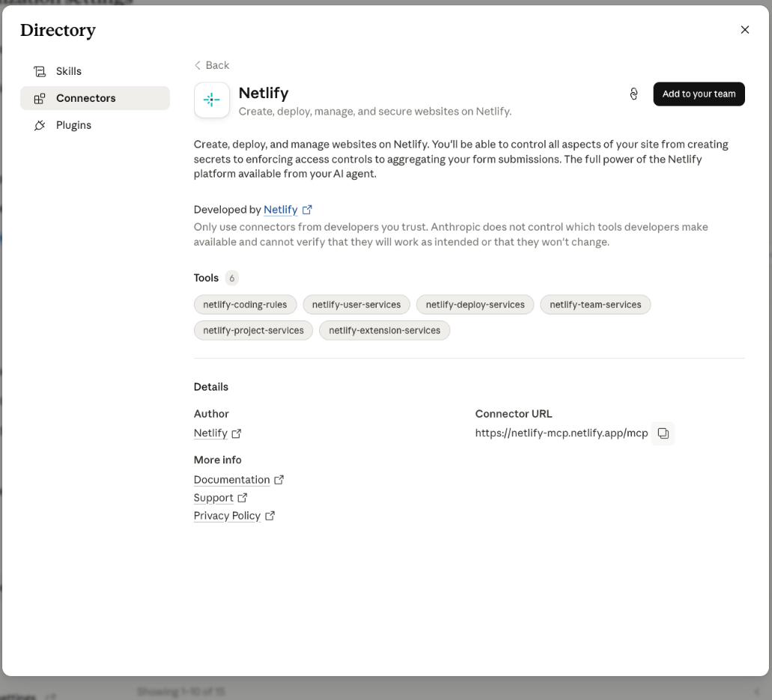772x700 pixels.
Task: Click the Skills scroll icon
Action: (40, 71)
